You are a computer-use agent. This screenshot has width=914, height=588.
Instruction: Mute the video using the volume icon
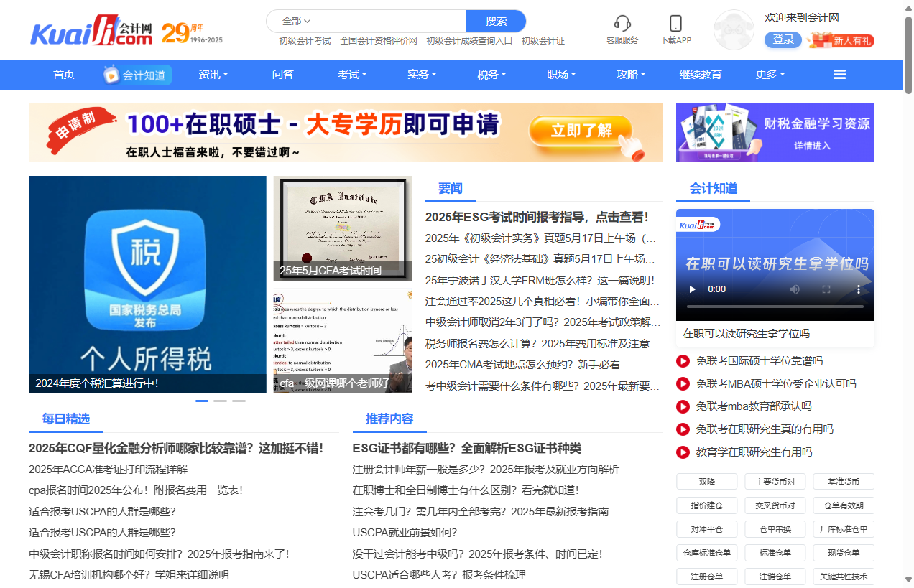click(x=795, y=289)
